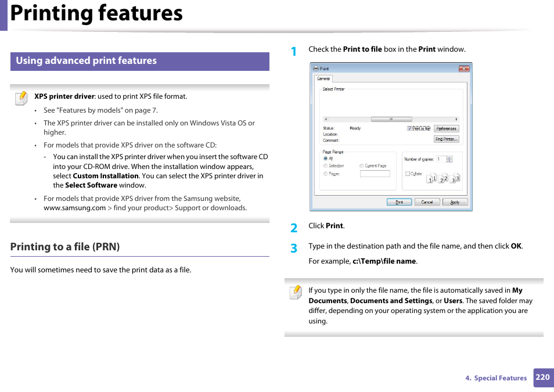The image size is (554, 392).
Task: Click the collate pages preview icon
Action: point(443,178)
